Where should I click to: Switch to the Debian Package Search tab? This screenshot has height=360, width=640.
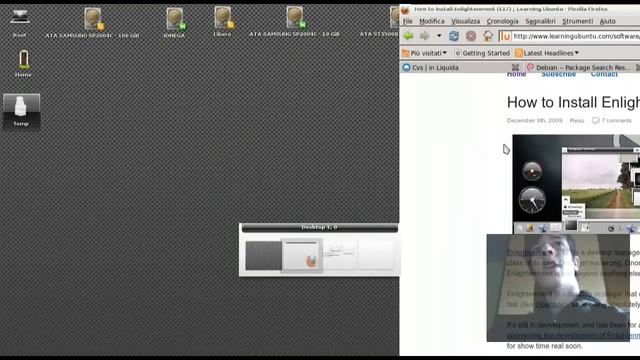582,67
